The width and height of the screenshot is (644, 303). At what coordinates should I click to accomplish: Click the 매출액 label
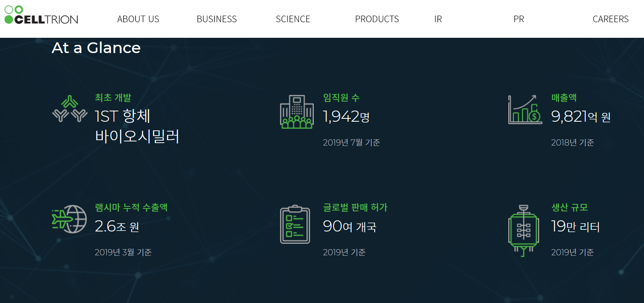point(564,97)
